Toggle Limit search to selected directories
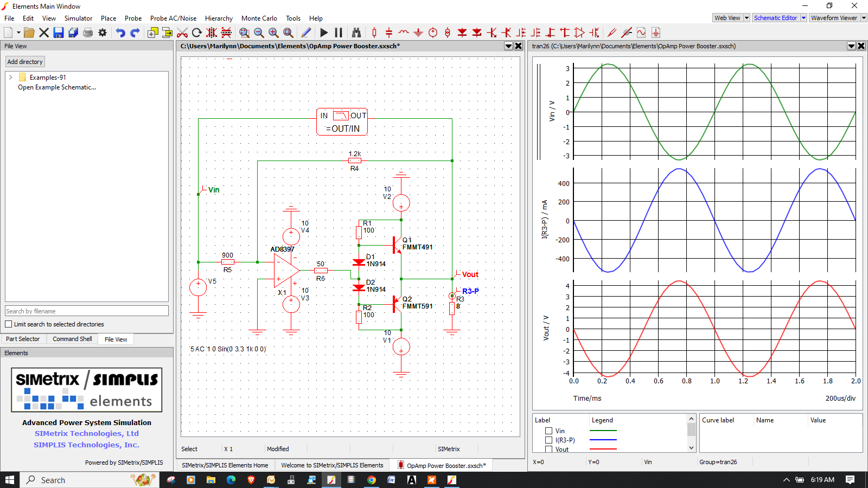The width and height of the screenshot is (868, 488). pos(9,324)
